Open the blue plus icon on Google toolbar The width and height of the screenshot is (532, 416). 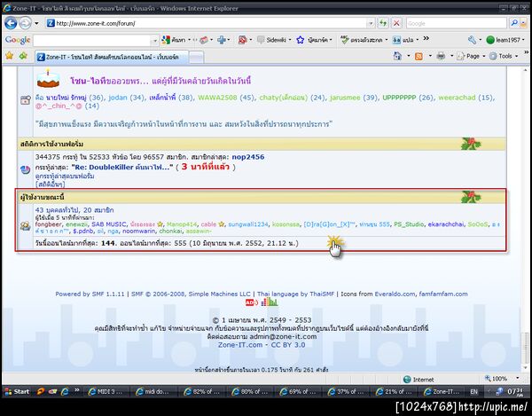click(222, 40)
